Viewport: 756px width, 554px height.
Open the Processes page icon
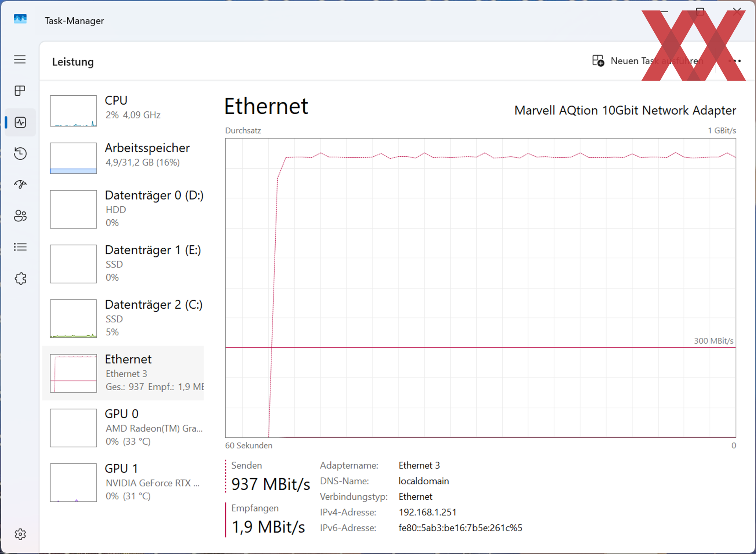tap(20, 91)
